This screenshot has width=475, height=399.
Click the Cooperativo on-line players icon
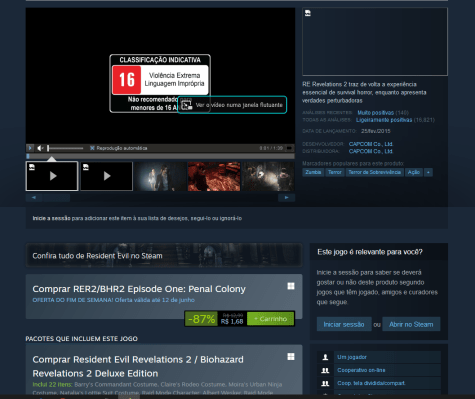tap(325, 370)
